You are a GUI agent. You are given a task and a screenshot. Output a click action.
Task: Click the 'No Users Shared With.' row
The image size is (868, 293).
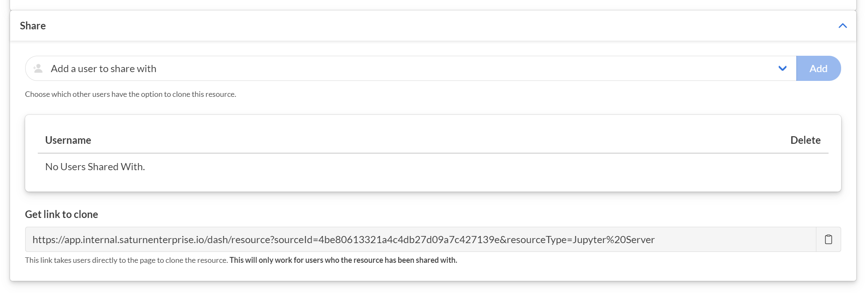click(x=95, y=167)
